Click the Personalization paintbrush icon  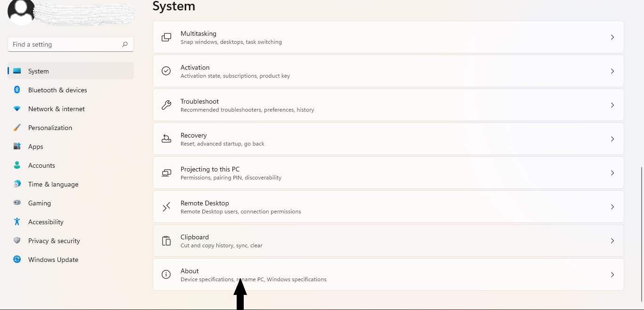pos(17,128)
